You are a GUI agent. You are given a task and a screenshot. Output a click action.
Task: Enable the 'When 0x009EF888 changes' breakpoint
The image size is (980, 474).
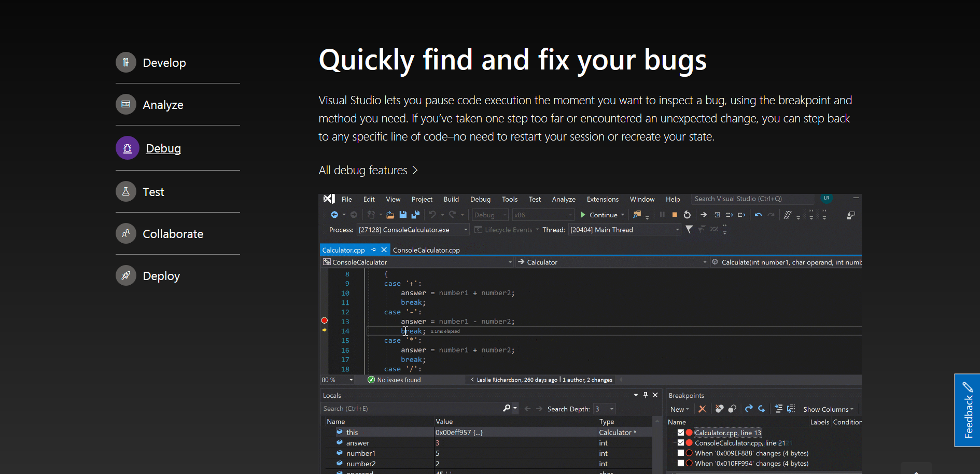(681, 452)
